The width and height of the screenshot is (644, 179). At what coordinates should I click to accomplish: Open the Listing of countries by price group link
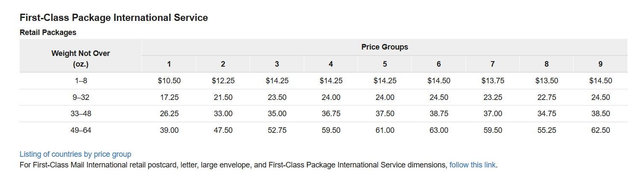pyautogui.click(x=76, y=154)
